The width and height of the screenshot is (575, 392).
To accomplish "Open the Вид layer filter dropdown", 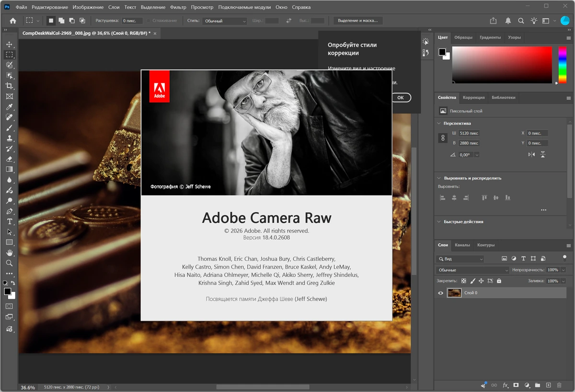I will (460, 259).
